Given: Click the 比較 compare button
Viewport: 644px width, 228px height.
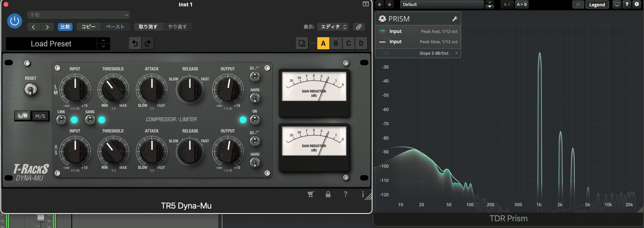Looking at the screenshot, I should (x=65, y=27).
